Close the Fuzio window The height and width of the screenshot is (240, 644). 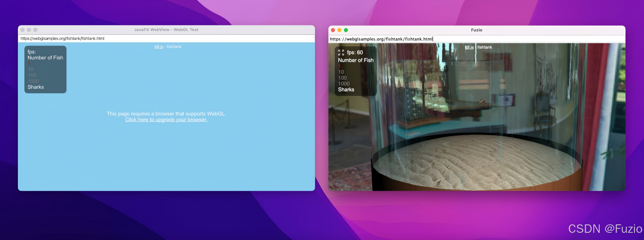333,30
